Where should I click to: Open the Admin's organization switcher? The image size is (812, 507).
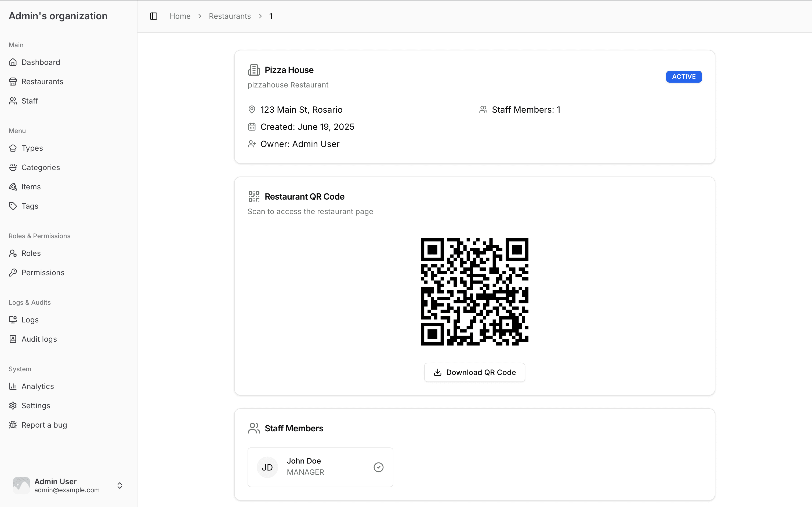pos(58,16)
